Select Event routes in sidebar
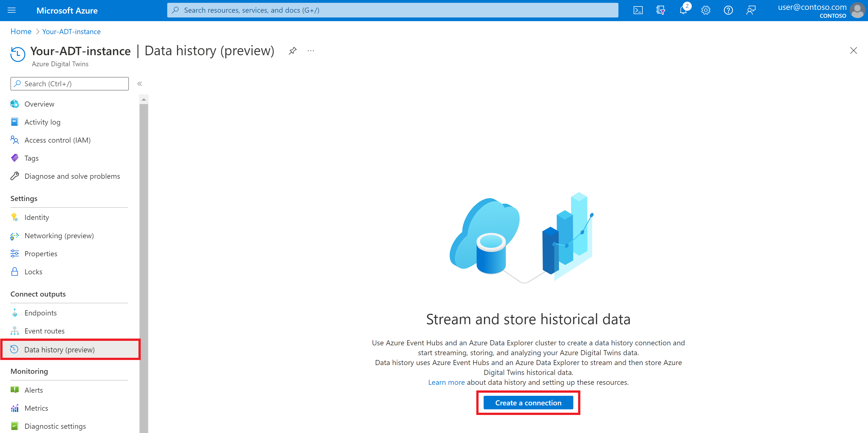 (x=45, y=331)
